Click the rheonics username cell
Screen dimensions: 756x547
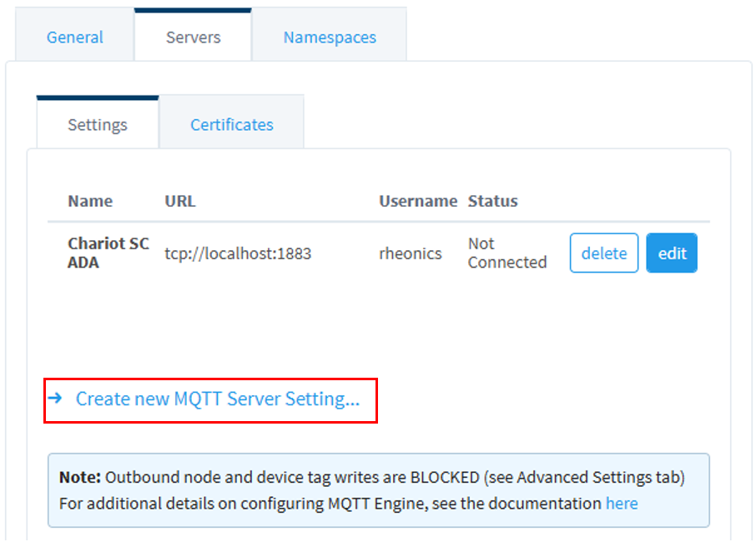(411, 253)
